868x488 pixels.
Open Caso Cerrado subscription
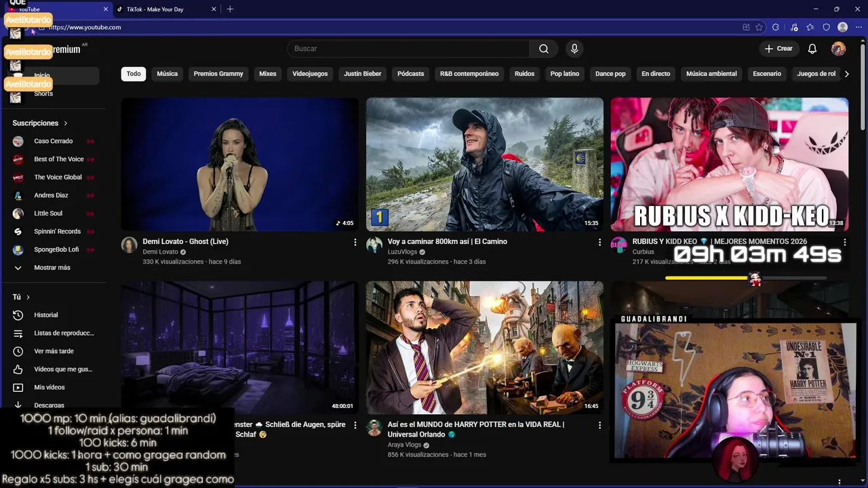(x=53, y=141)
